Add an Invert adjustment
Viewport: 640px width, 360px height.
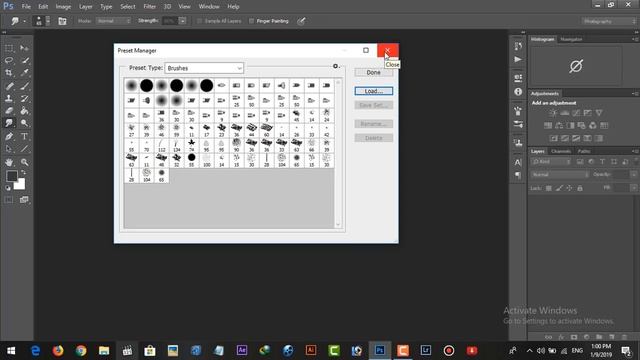coord(553,138)
